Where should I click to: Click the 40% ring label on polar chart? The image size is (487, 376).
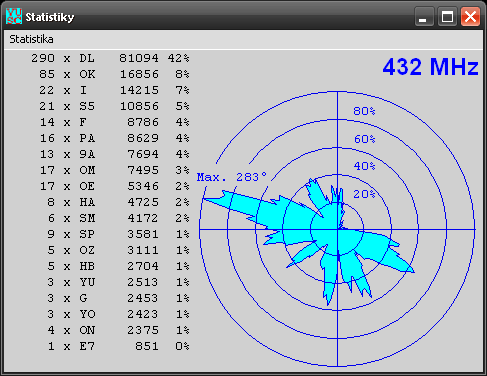pos(364,166)
